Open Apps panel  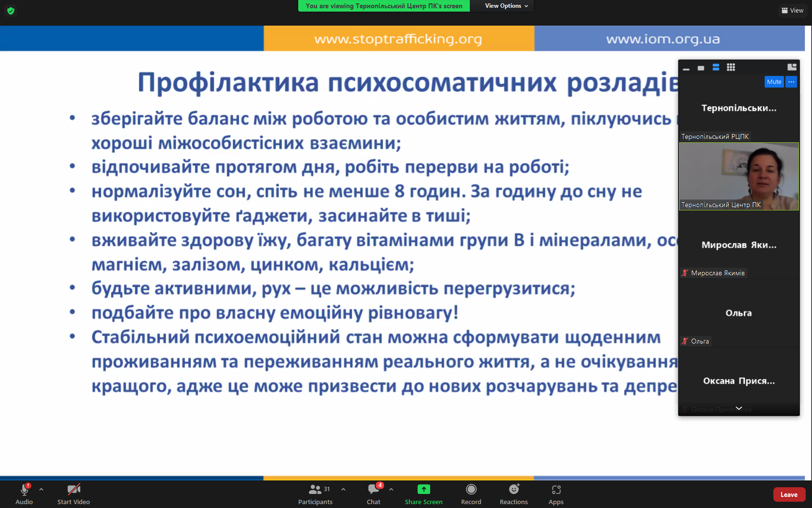tap(556, 494)
